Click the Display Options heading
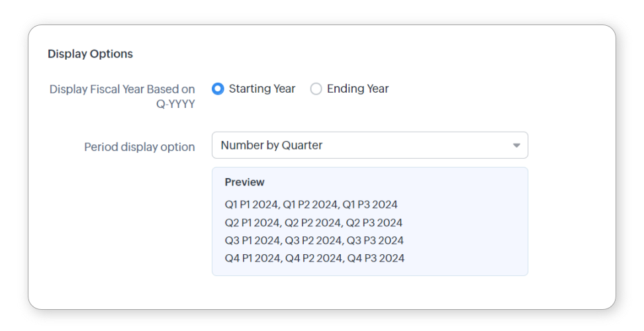 point(91,54)
